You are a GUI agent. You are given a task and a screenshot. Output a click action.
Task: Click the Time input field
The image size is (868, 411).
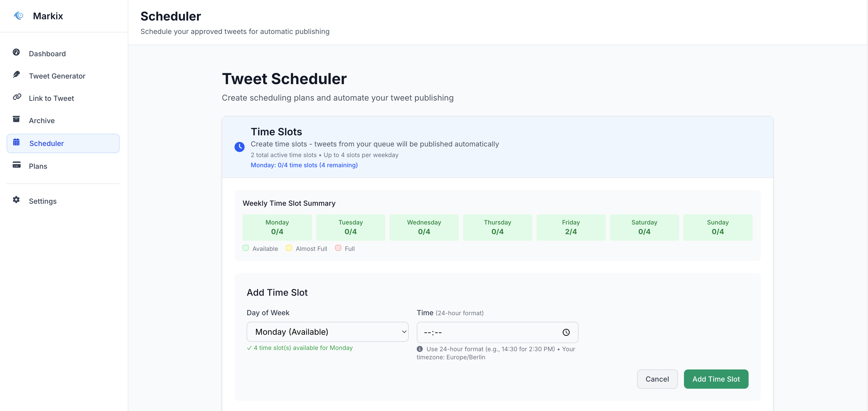[x=489, y=332]
